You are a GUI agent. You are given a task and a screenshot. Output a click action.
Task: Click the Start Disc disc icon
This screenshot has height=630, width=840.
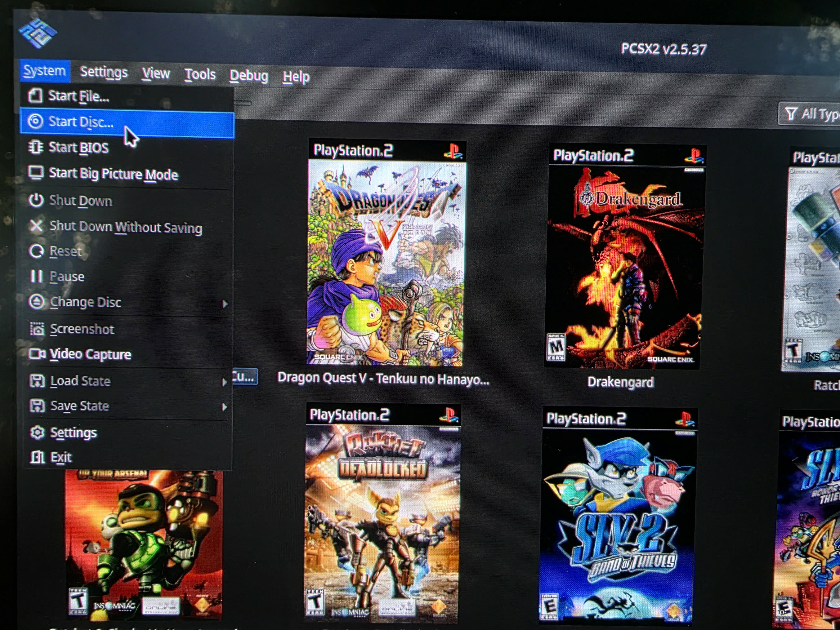(x=35, y=122)
